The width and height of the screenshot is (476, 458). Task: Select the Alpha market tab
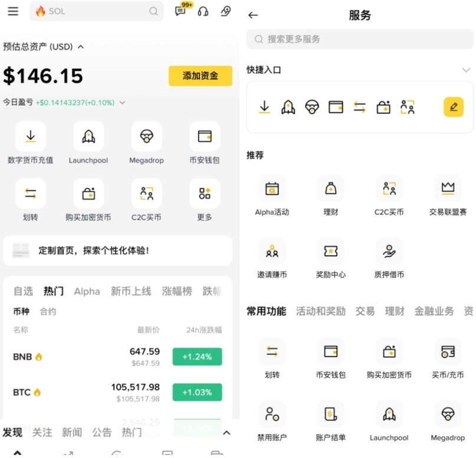87,291
